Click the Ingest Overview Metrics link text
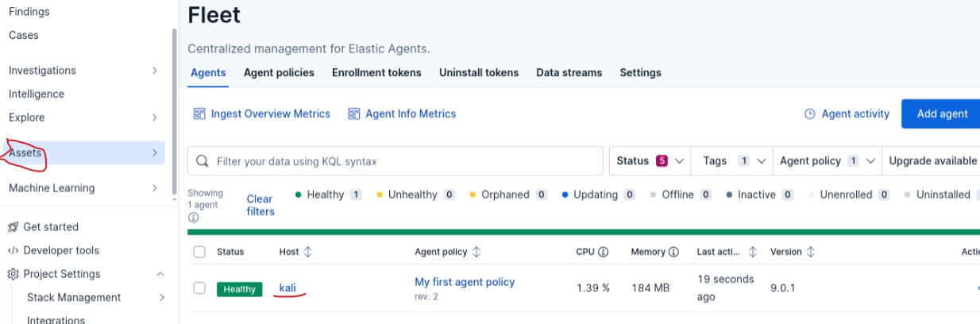Screen dimensions: 980x324 click(x=270, y=114)
